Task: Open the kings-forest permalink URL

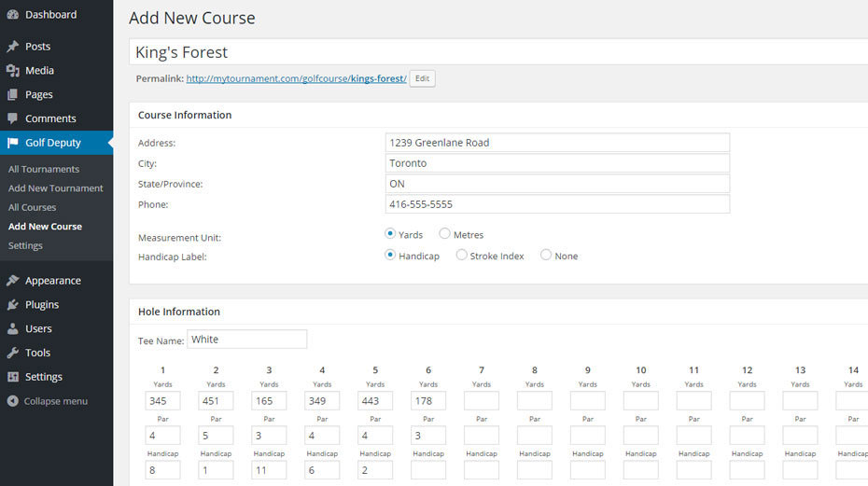Action: (x=296, y=78)
